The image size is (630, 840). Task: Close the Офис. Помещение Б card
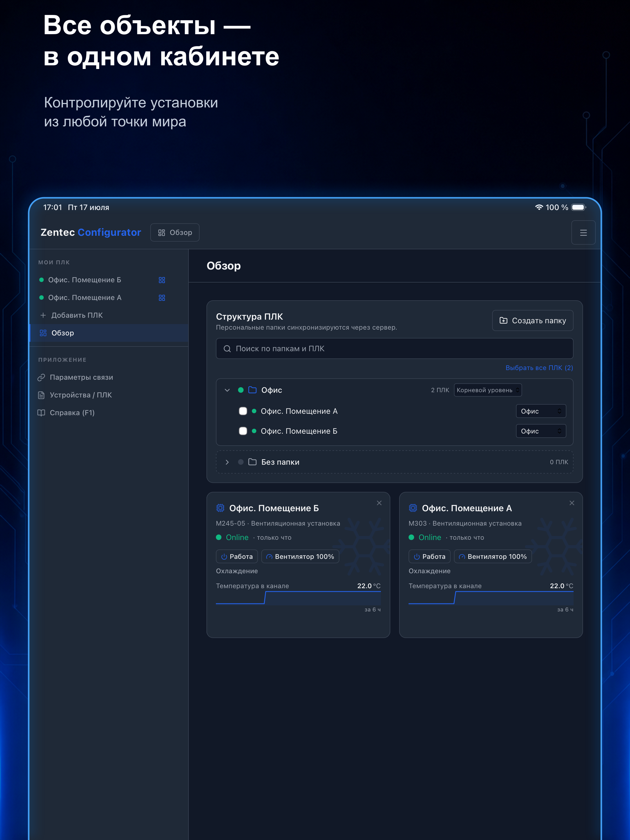point(379,503)
